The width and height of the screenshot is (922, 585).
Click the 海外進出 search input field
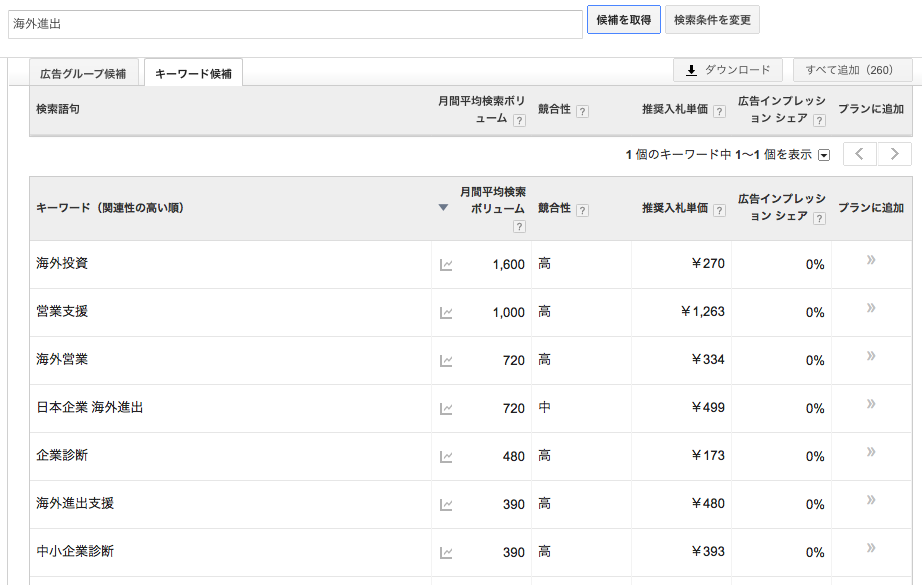point(295,24)
